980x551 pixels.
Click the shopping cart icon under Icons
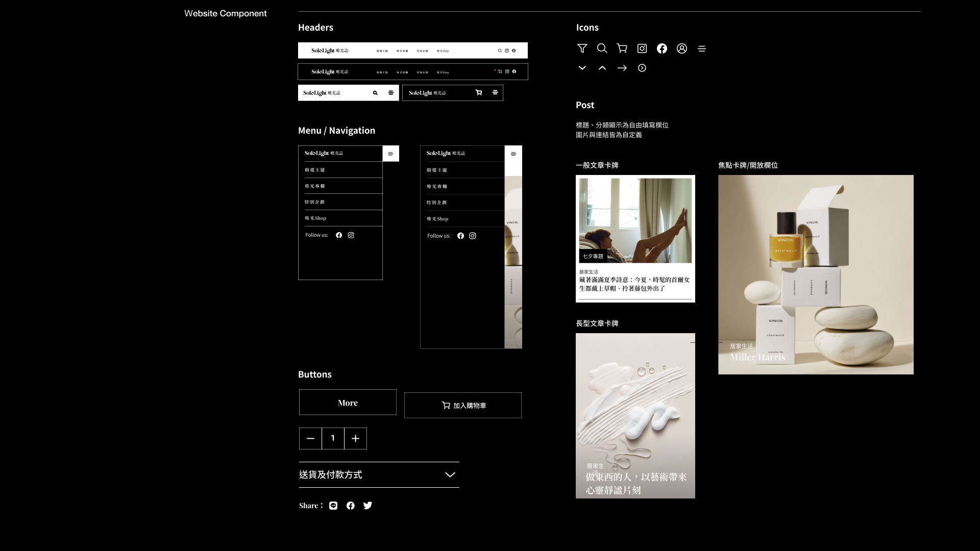tap(622, 48)
